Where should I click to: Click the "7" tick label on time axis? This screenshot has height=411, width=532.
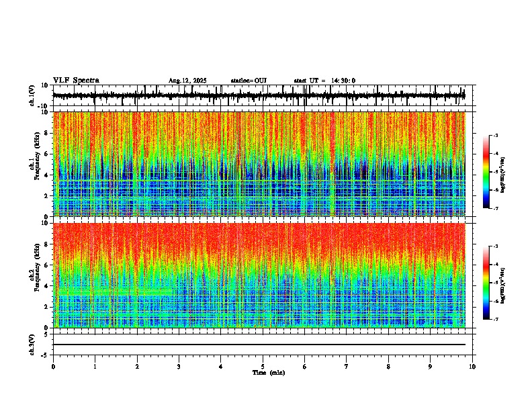(x=347, y=367)
